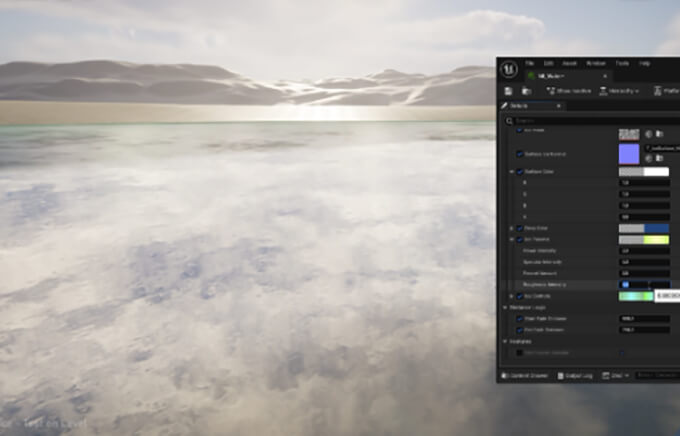This screenshot has height=436, width=680.
Task: Toggle the Near Fade Distance checkbox
Action: (x=520, y=319)
